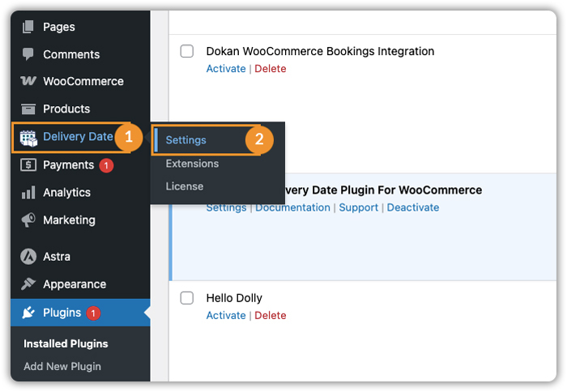Image resolution: width=567 pixels, height=392 pixels.
Task: Click the WooCommerce logo icon
Action: coord(28,81)
